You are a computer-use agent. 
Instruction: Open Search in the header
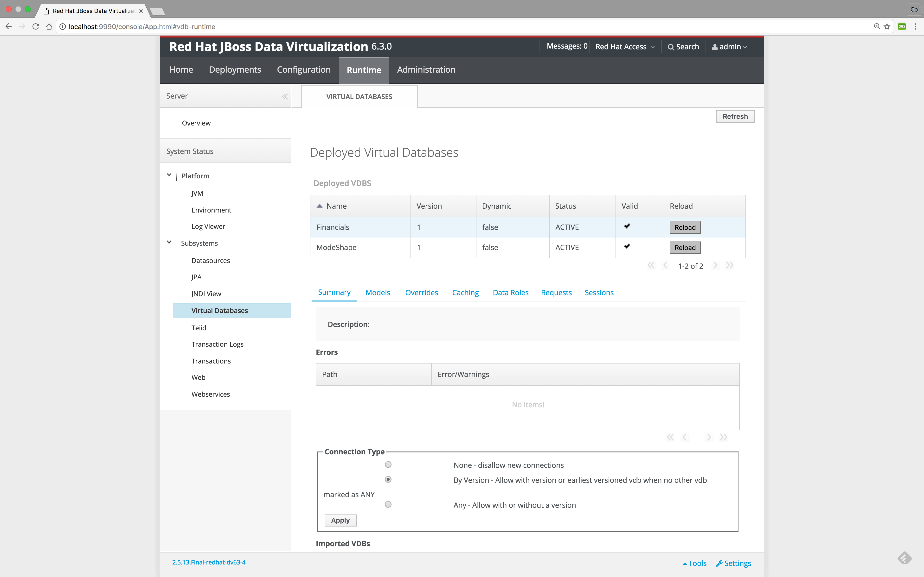point(683,46)
